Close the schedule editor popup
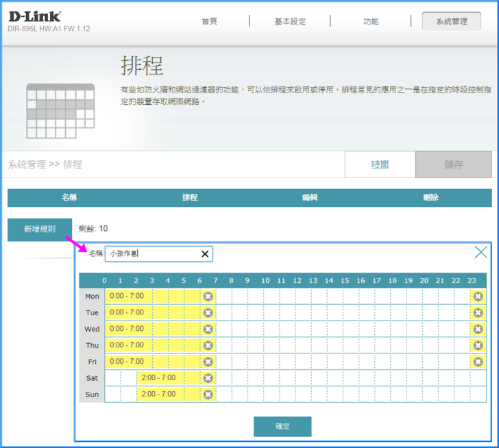The width and height of the screenshot is (499, 448). 481,253
